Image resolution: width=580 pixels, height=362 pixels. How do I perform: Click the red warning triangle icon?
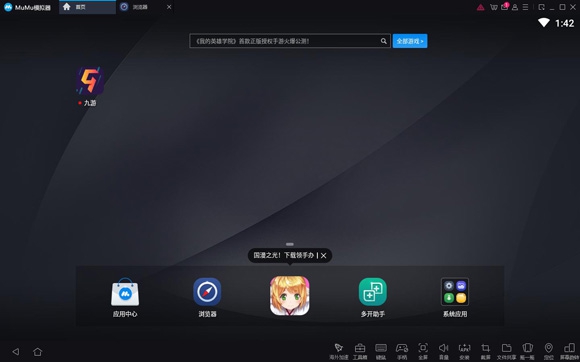coord(480,7)
